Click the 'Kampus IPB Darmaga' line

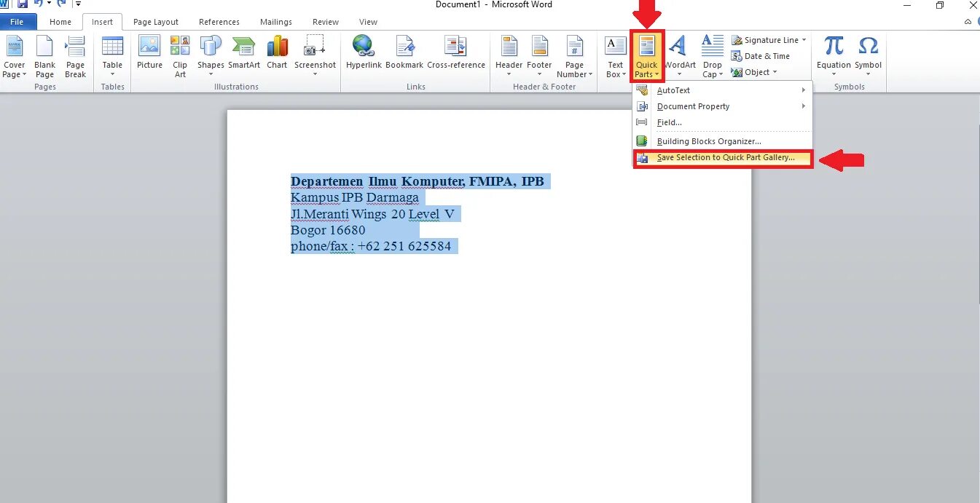tap(355, 197)
